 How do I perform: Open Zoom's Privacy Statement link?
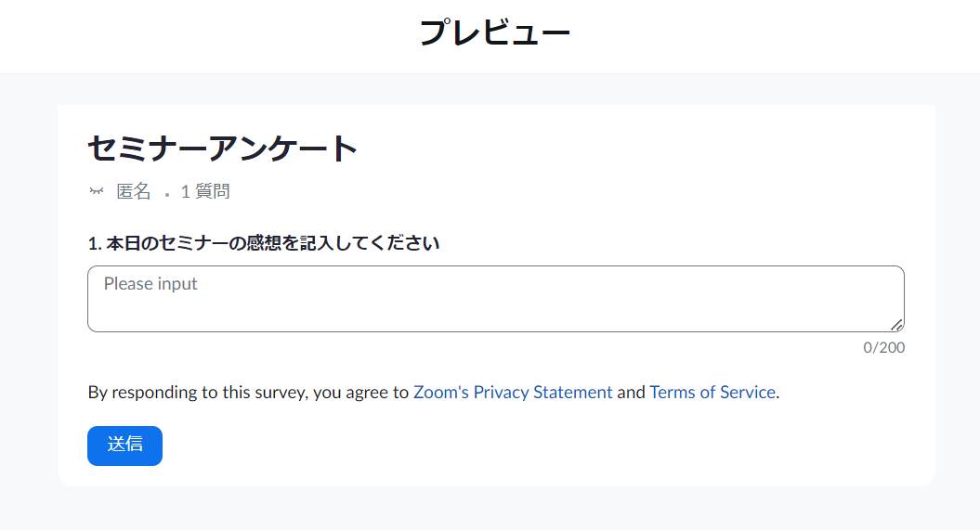point(513,392)
